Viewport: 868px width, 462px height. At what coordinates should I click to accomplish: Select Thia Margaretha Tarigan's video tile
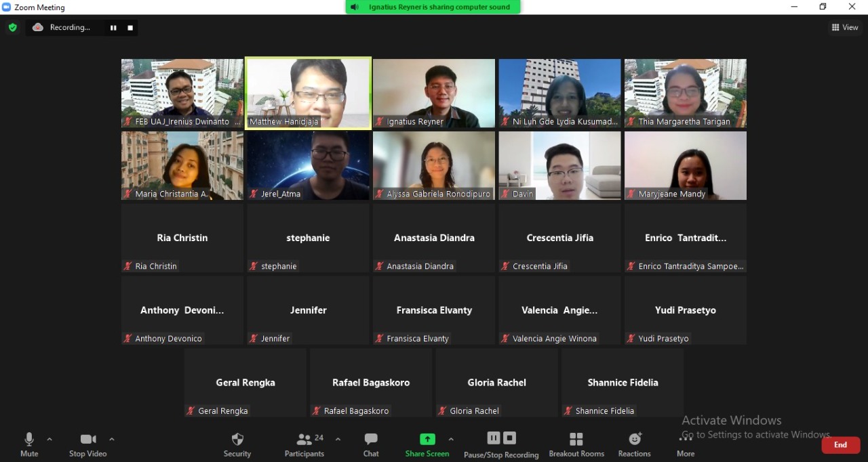pyautogui.click(x=686, y=93)
